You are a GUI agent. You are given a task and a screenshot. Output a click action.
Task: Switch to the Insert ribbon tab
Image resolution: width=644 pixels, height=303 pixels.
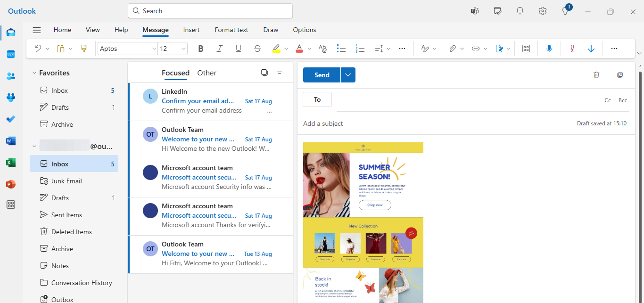(191, 30)
